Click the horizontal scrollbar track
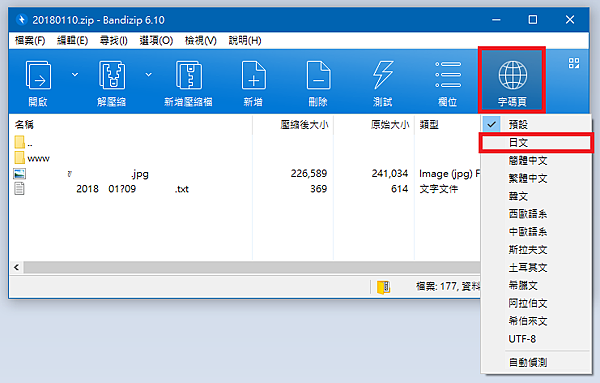 (252, 267)
